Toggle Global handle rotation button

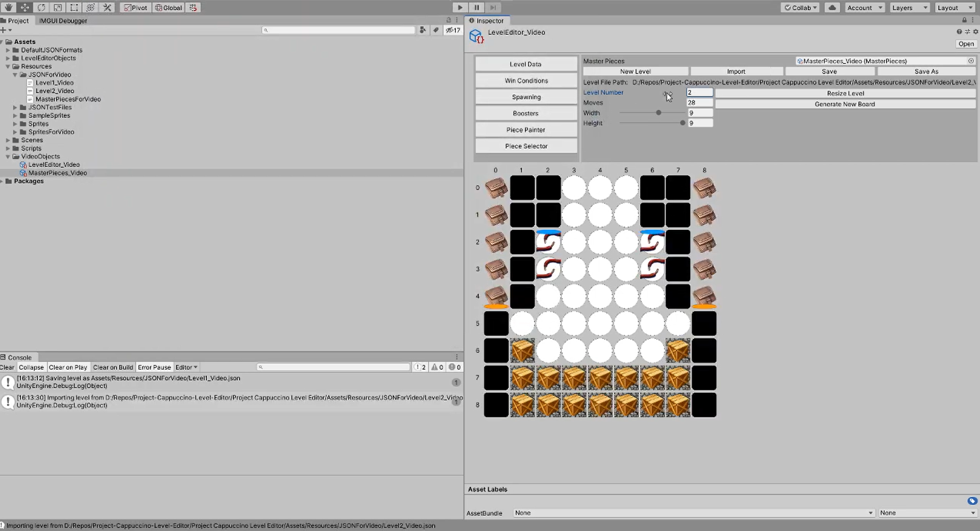[x=169, y=8]
